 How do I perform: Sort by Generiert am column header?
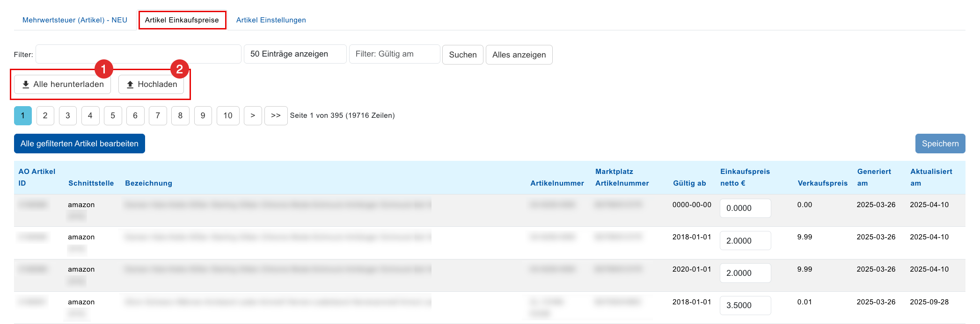[874, 177]
